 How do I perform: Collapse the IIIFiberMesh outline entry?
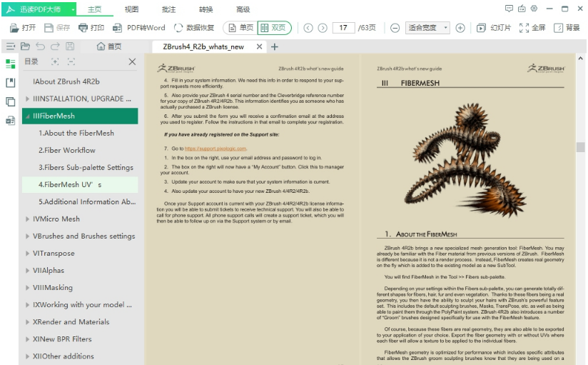click(x=27, y=116)
